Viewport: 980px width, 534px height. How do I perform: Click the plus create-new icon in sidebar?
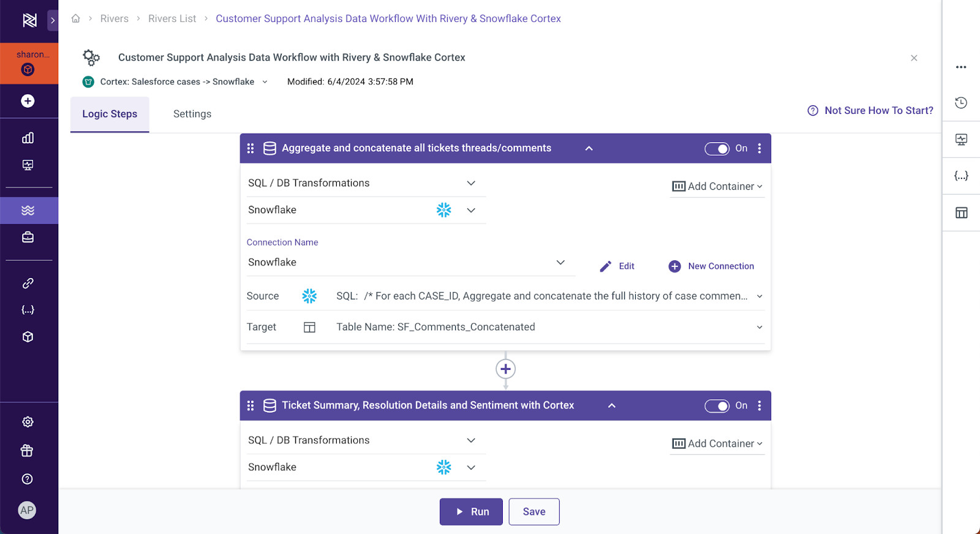(28, 101)
